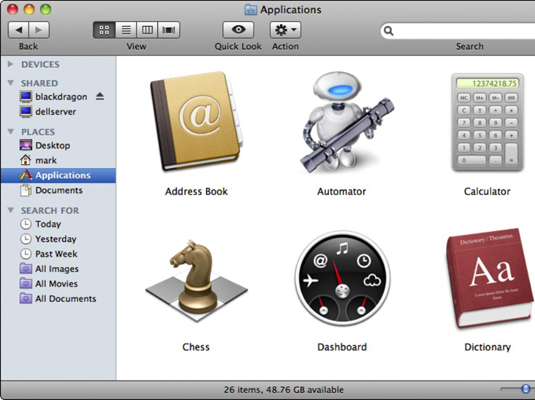
Task: Click the Desktop sidebar icon
Action: [26, 145]
